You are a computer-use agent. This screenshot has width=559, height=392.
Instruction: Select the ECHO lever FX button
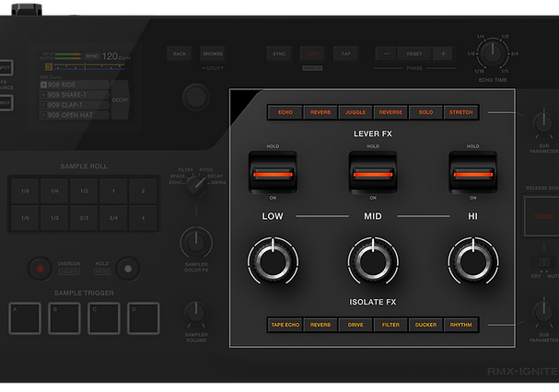point(285,112)
